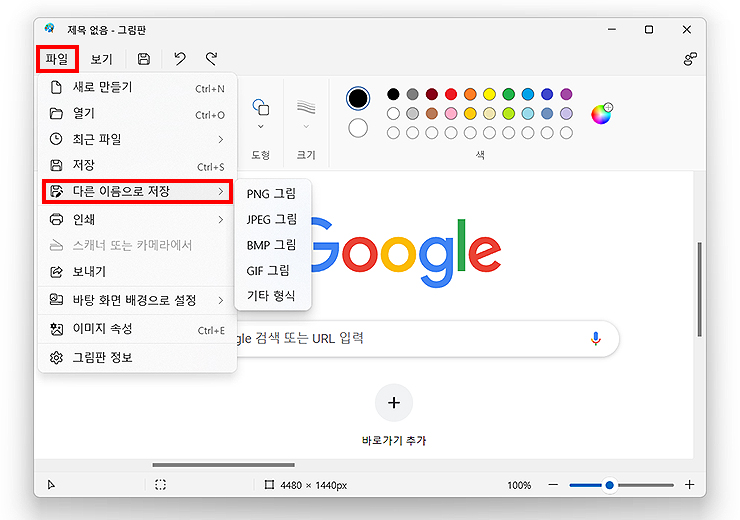Click the 저장 disk icon in the menu
The image size is (740, 520).
[x=56, y=165]
